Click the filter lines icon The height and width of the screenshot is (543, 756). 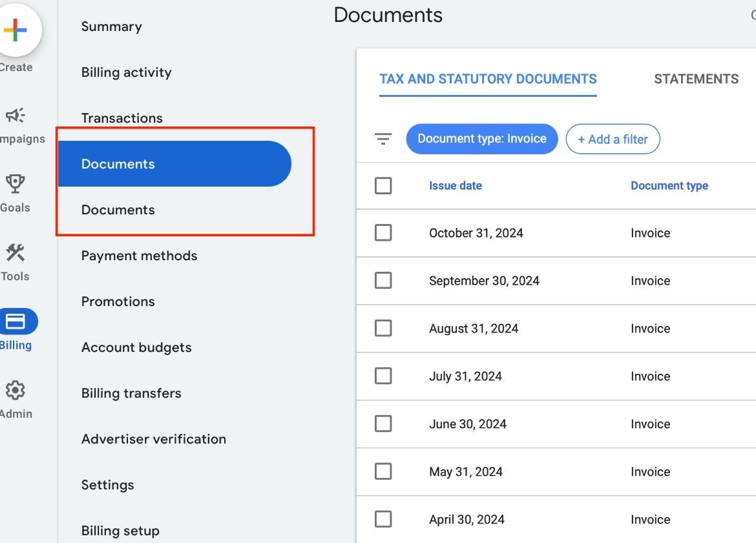point(383,139)
